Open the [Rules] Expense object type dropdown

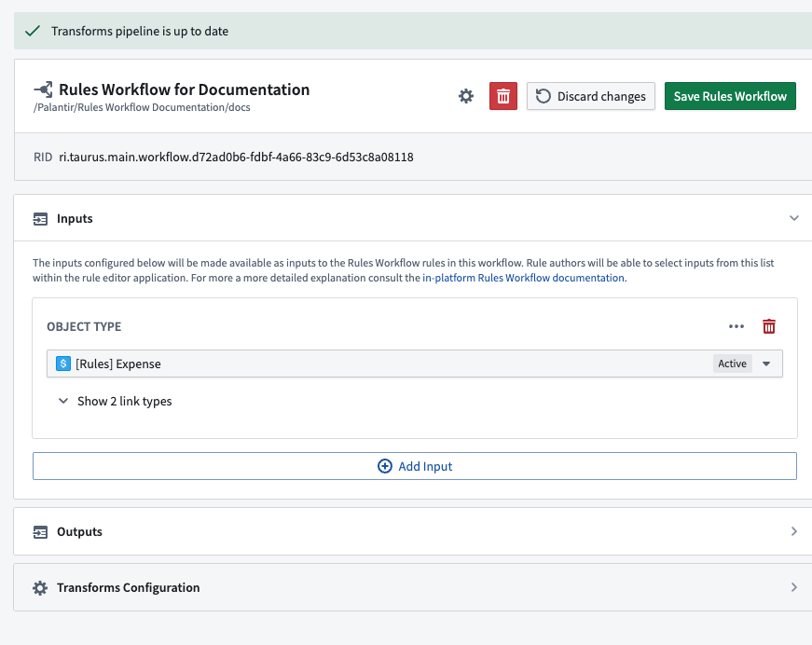pyautogui.click(x=415, y=364)
